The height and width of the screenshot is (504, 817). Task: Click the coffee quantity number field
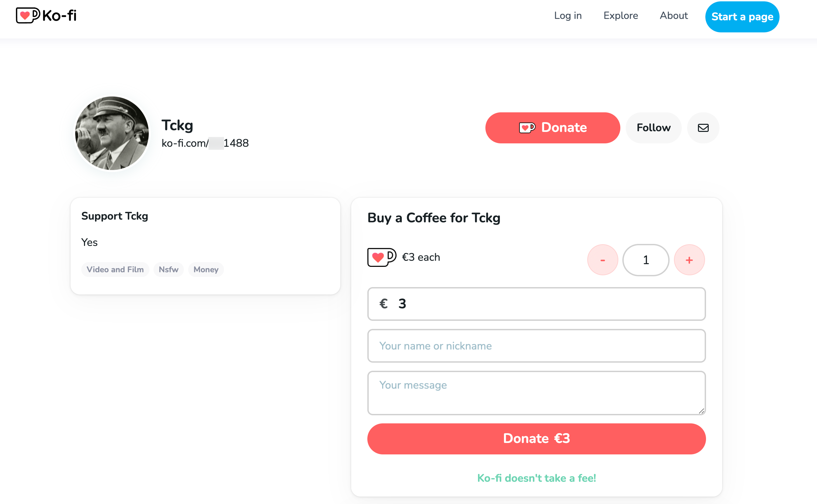click(x=646, y=260)
